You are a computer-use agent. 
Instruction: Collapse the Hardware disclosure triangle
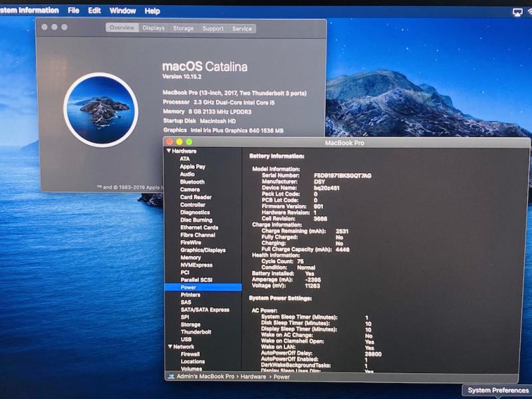(x=169, y=151)
